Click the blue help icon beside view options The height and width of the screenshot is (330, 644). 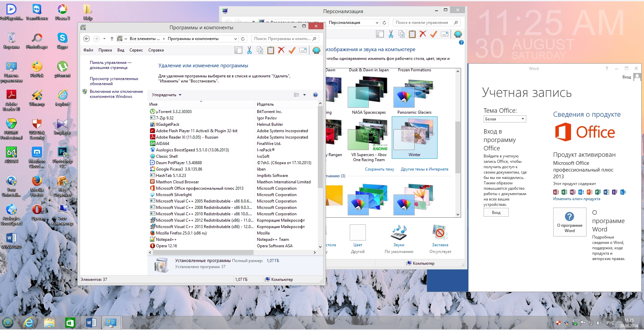click(315, 95)
